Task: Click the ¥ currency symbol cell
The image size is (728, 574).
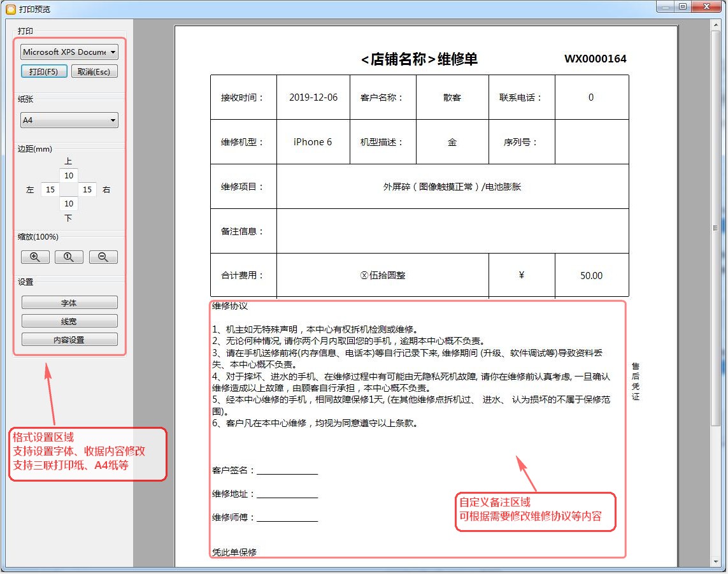Action: tap(522, 275)
